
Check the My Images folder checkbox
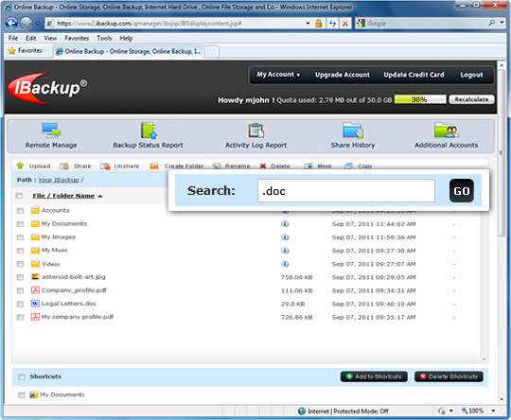click(20, 237)
